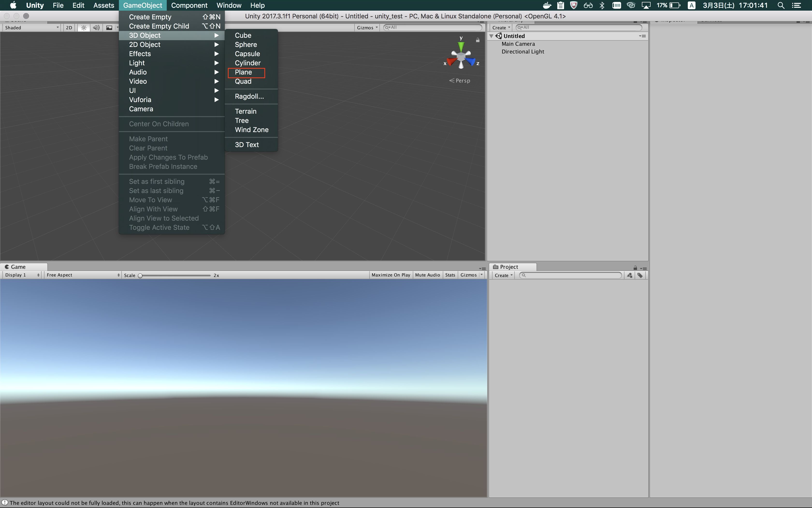Toggle Stats overlay in Game view
Screen dimensions: 812x508
pyautogui.click(x=450, y=275)
